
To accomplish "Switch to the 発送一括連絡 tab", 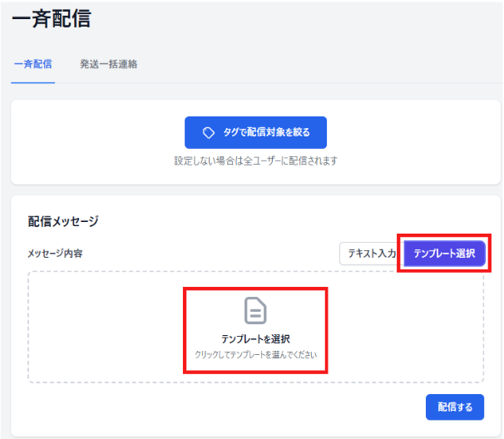I will (x=108, y=64).
